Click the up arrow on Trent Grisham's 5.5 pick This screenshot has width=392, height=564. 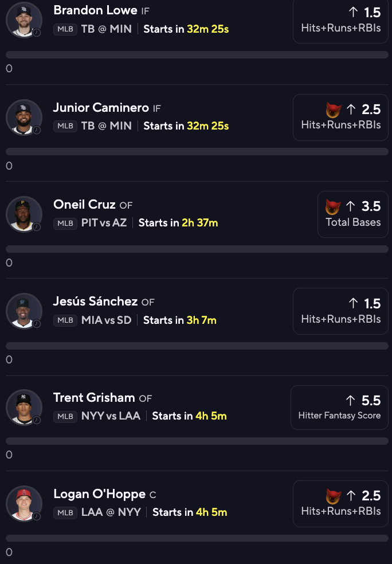coord(351,400)
